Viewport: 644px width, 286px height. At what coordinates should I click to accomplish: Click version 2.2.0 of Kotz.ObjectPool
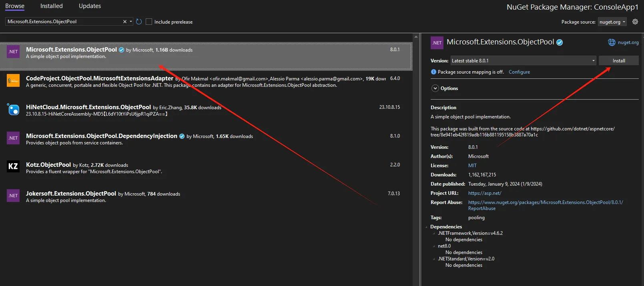coord(395,165)
